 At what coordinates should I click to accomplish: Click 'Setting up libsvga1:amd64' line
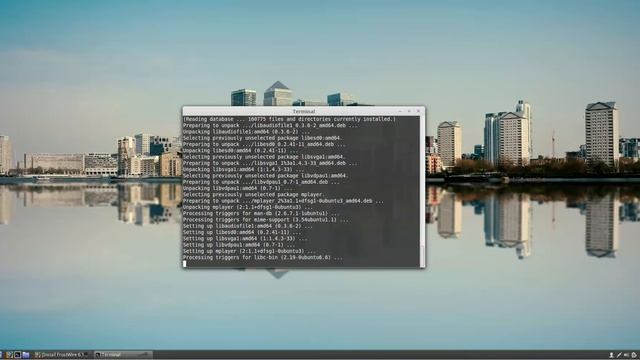click(245, 238)
